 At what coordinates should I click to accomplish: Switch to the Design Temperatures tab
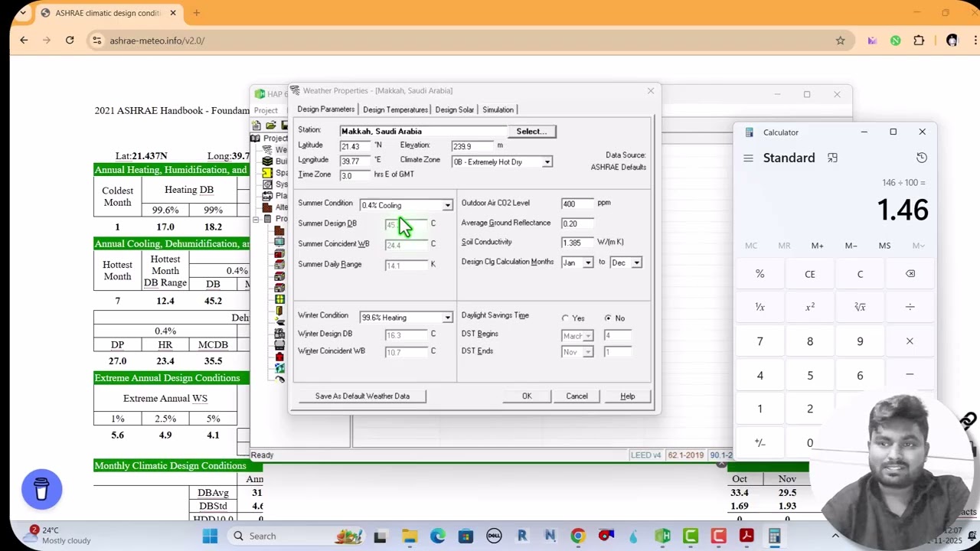pyautogui.click(x=395, y=109)
